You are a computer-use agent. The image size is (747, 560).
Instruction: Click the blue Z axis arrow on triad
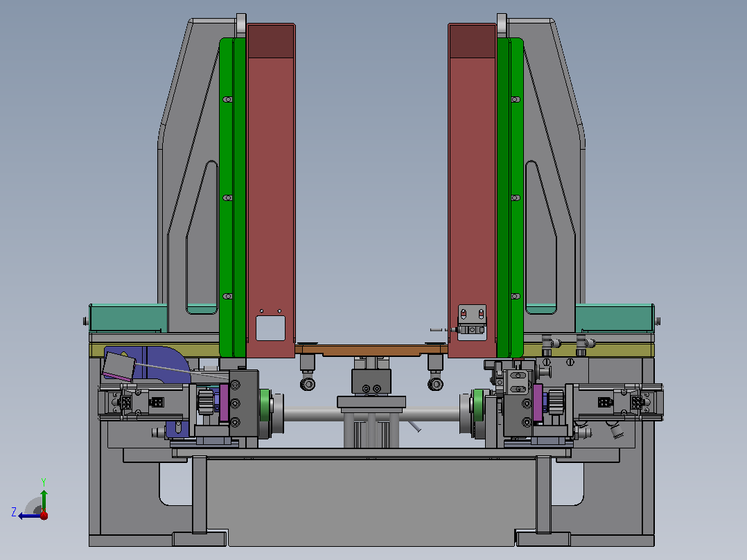pyautogui.click(x=29, y=516)
